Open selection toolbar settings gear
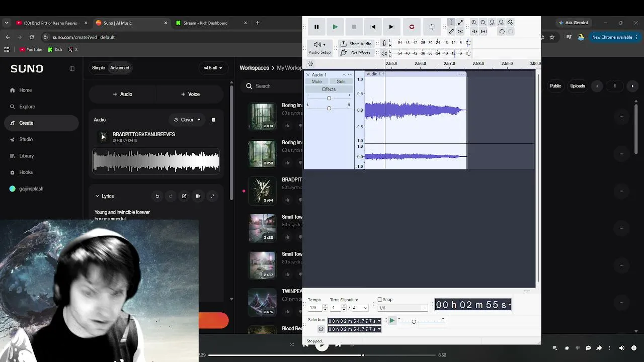Viewport: 644px width, 362px height. 321,329
